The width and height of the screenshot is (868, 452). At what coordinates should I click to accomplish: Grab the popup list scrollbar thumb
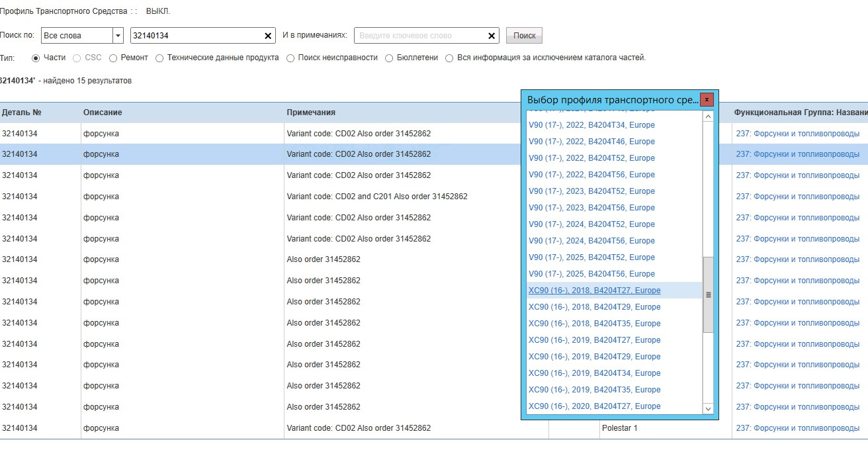coord(708,294)
